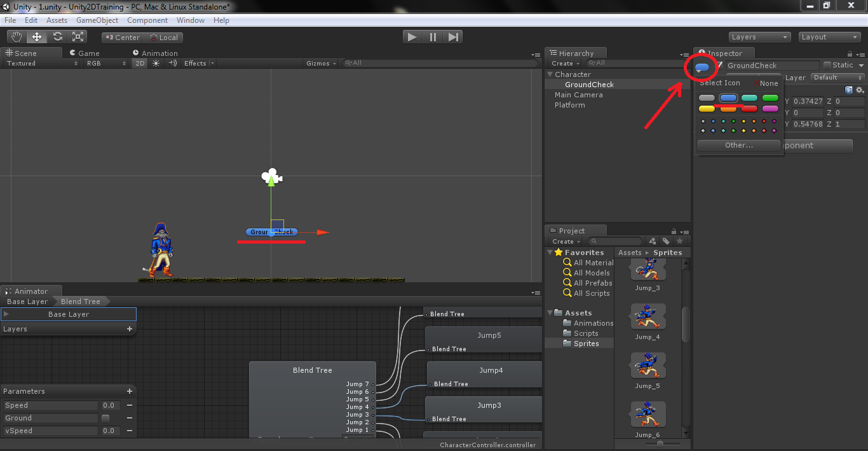Select the Move tool
Screen dimensions: 868x451
click(36, 36)
